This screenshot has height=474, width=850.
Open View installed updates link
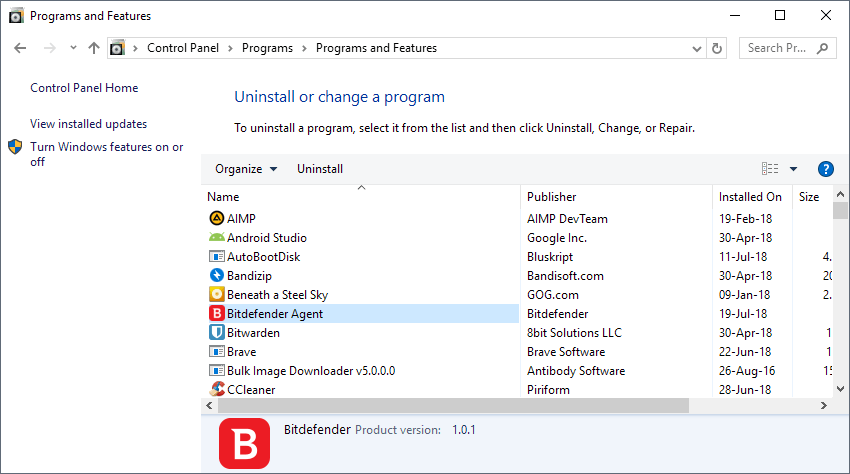[88, 124]
